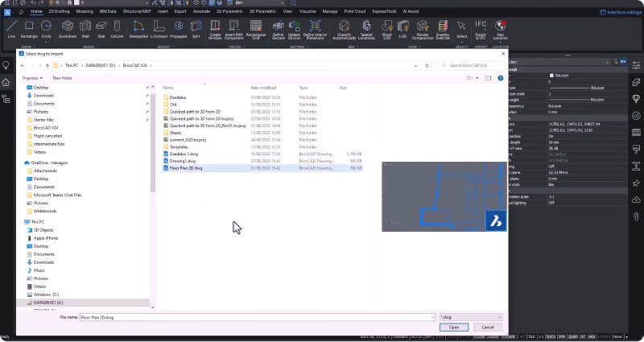
Task: Open the status bar options arrow
Action: tap(627, 336)
